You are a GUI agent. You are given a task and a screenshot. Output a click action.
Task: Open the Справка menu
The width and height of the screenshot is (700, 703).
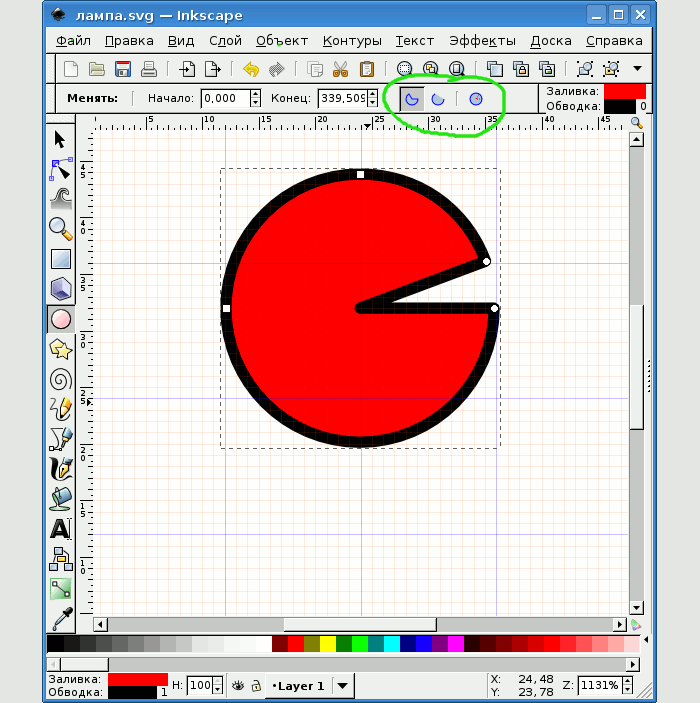coord(614,41)
